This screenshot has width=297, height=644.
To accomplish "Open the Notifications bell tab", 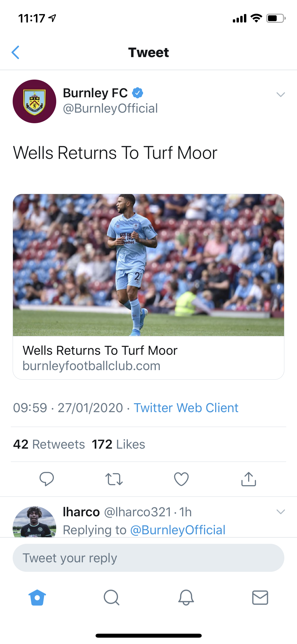I will (x=186, y=597).
